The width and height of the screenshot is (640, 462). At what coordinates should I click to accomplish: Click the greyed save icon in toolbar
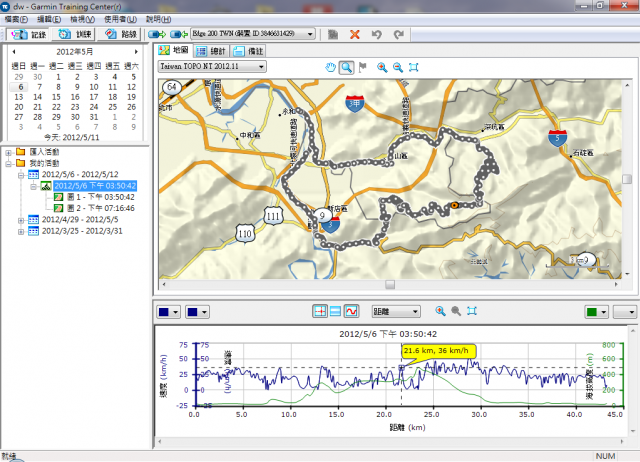333,34
